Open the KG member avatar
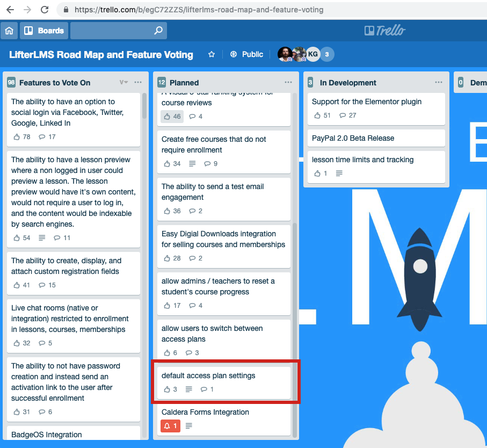 pos(312,54)
